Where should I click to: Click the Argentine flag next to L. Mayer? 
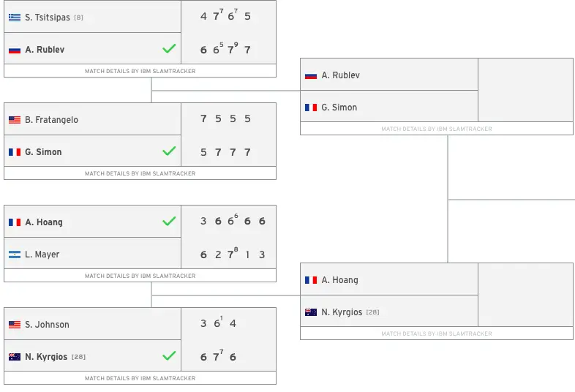(15, 255)
